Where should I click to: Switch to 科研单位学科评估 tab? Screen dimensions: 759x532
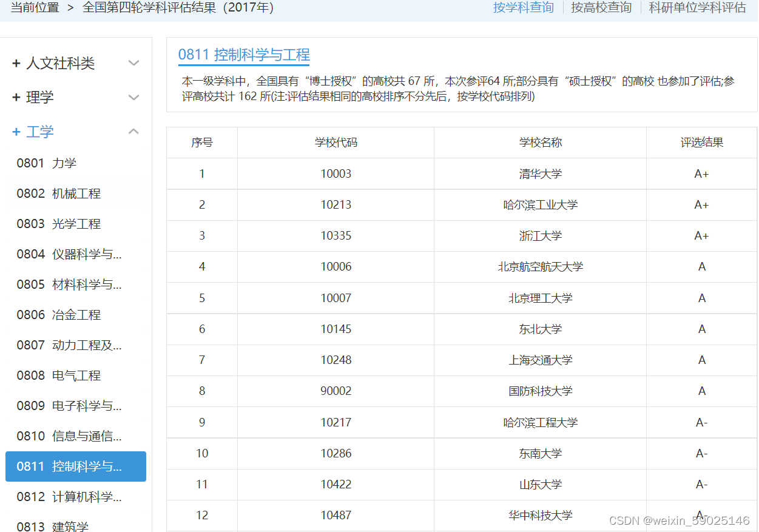(x=698, y=7)
